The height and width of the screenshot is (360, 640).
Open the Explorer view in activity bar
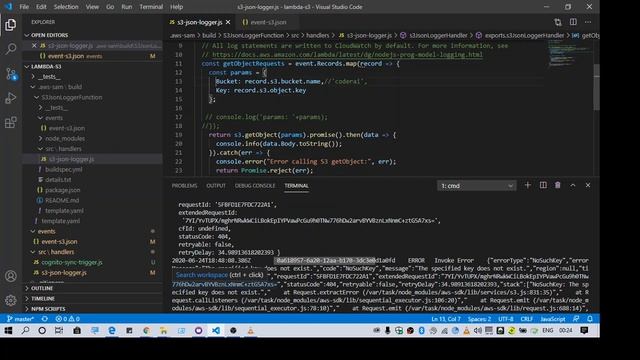click(11, 25)
